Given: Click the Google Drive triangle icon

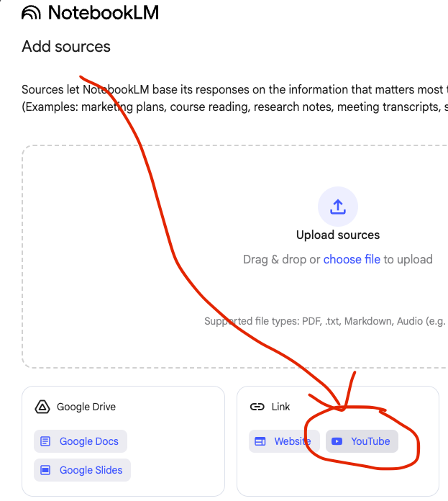Looking at the screenshot, I should tap(42, 407).
